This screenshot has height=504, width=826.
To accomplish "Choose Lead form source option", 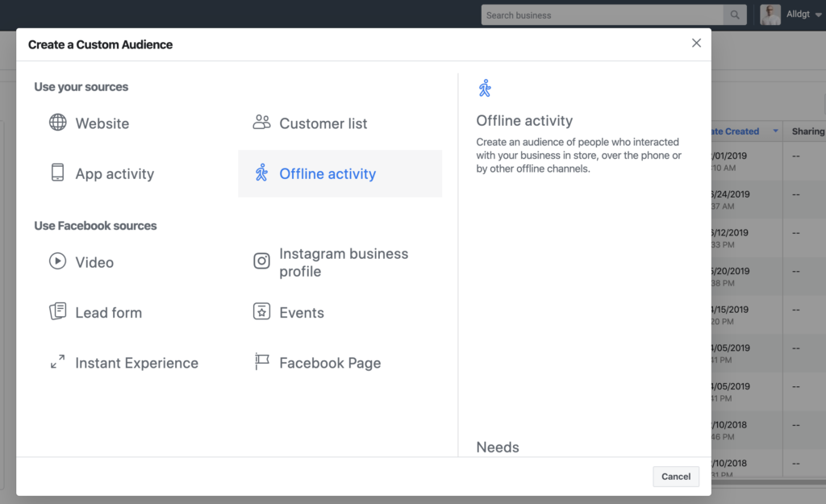I will coord(109,312).
